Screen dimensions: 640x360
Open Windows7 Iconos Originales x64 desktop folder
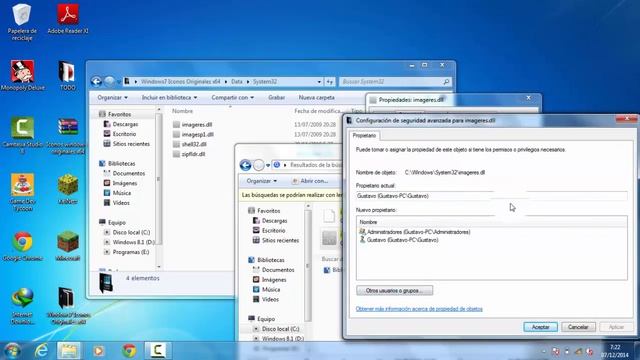tap(68, 306)
